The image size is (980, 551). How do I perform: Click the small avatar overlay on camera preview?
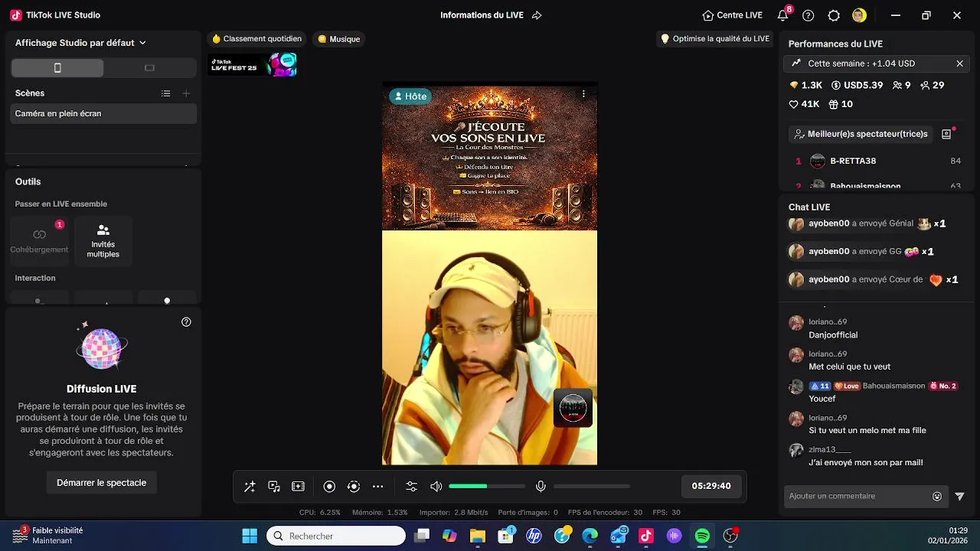(x=573, y=408)
